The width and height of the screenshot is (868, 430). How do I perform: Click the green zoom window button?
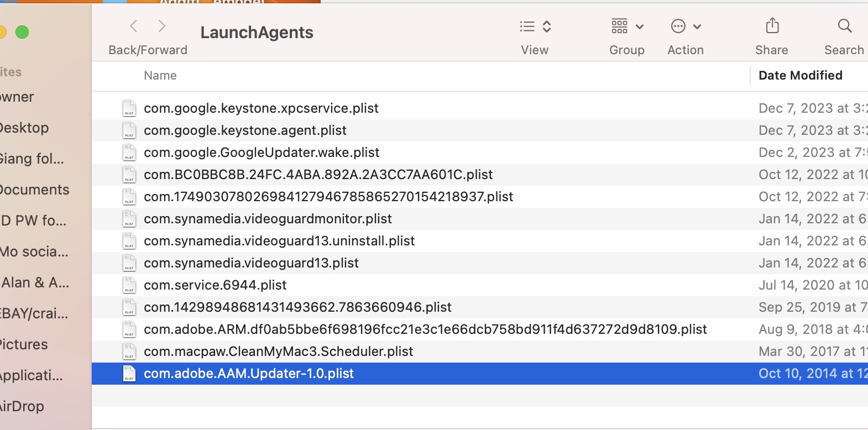point(22,32)
